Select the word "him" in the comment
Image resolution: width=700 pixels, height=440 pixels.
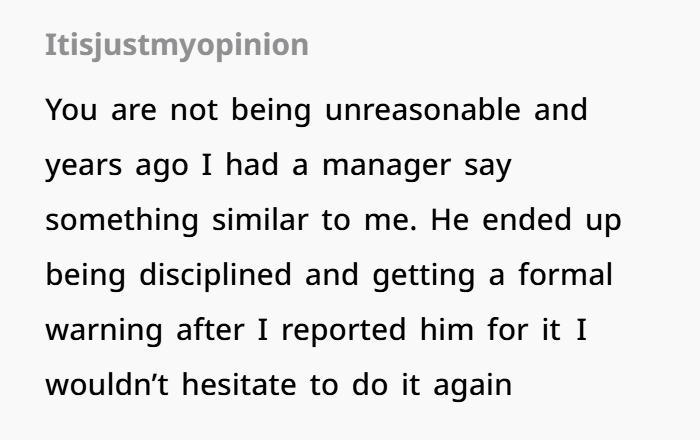[x=446, y=330]
